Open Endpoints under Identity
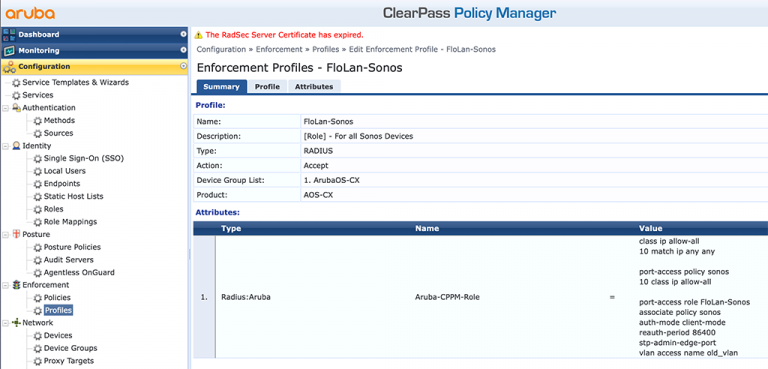The width and height of the screenshot is (768, 369). click(x=62, y=184)
